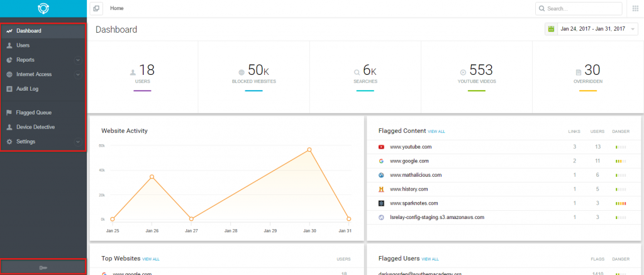
Task: Open www.mathalicious.com flagged entry
Action: click(416, 175)
